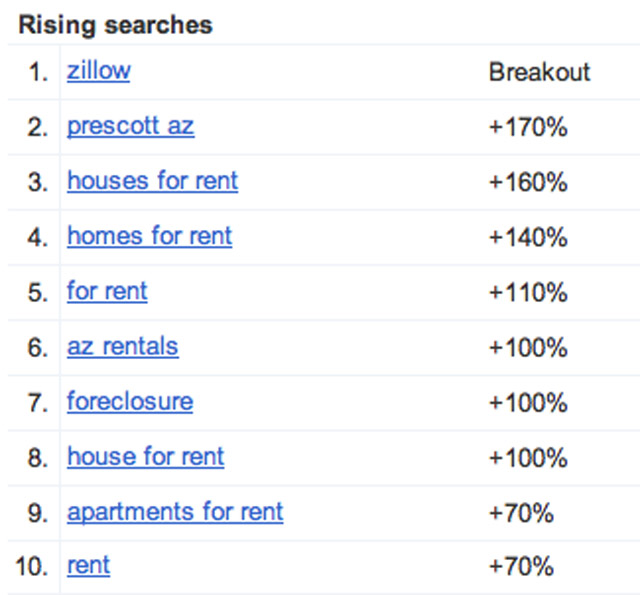Open the zillow search link
The width and height of the screenshot is (640, 595).
pyautogui.click(x=99, y=72)
